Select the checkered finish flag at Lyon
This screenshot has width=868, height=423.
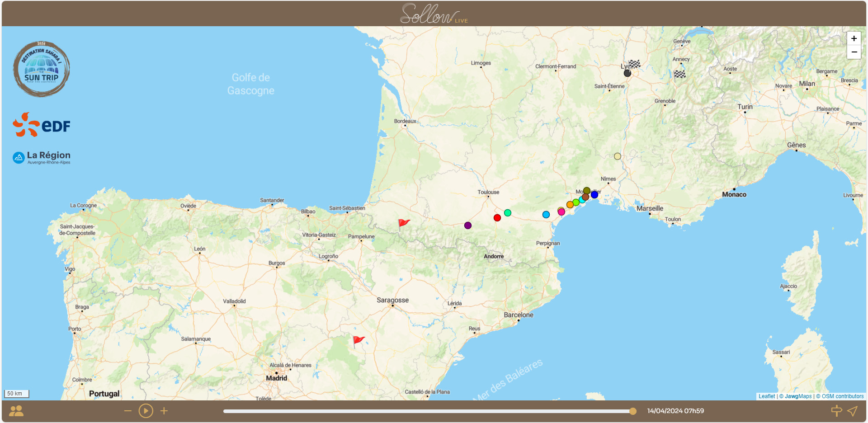pos(635,64)
